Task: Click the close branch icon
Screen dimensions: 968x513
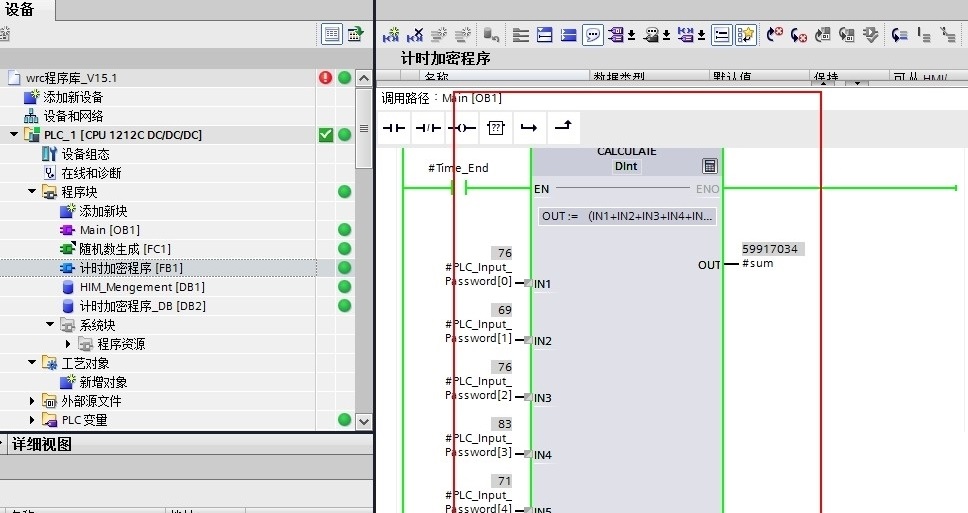Action: coord(563,128)
